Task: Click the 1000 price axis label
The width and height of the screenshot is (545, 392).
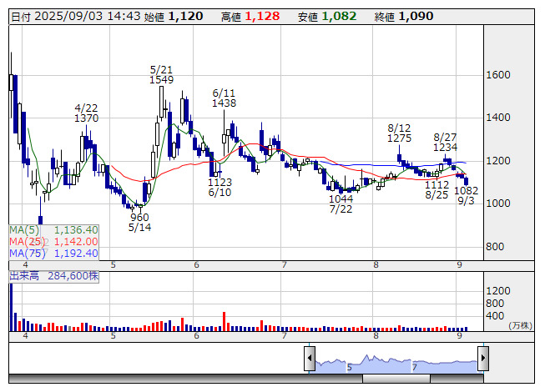Action: click(498, 204)
